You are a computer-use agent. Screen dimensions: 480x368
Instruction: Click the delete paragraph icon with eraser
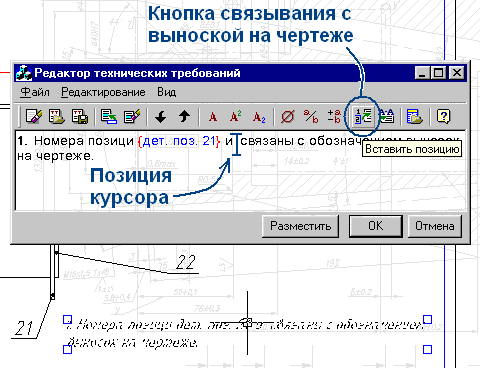tap(132, 117)
